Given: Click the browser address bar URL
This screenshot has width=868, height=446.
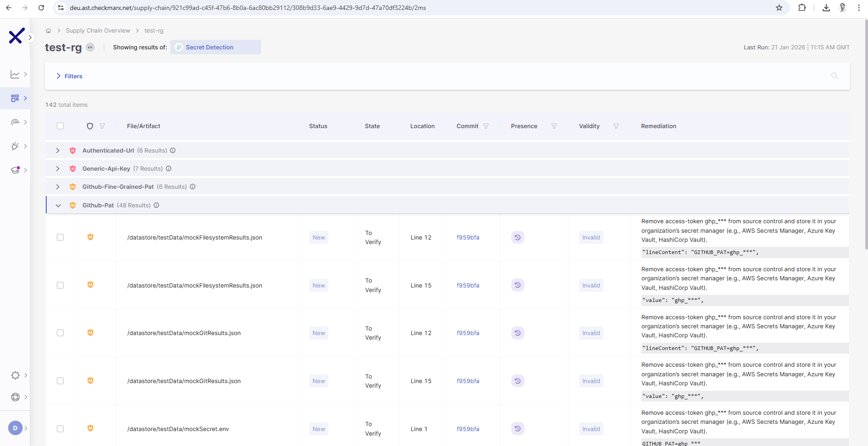Looking at the screenshot, I should 247,8.
